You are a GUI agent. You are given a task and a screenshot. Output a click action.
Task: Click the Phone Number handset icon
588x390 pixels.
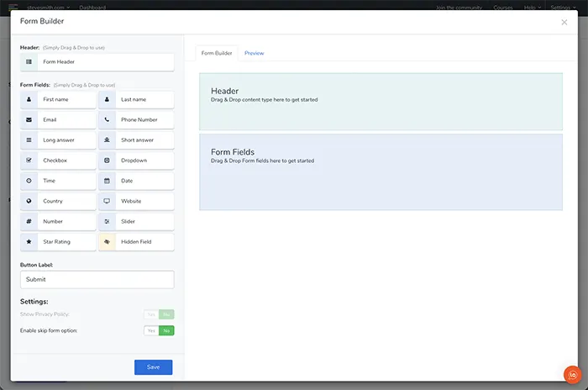pyautogui.click(x=107, y=119)
